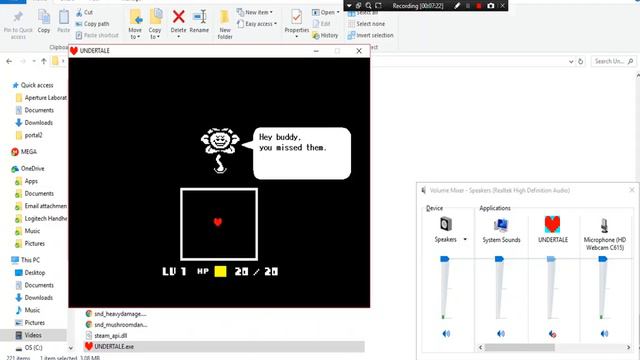Viewport: 640px width, 360px height.
Task: Click the Speakers device icon
Action: tap(446, 224)
